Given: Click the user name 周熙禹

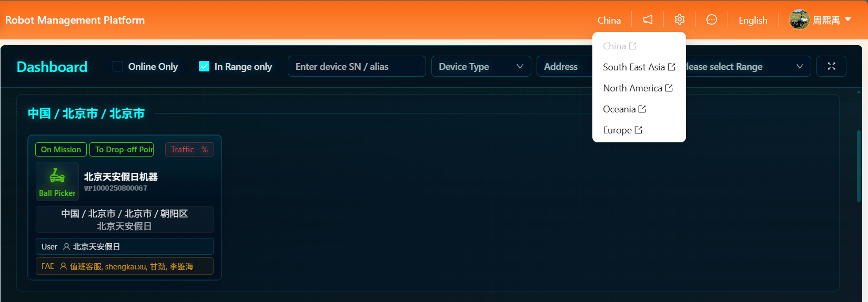Looking at the screenshot, I should click(x=826, y=20).
